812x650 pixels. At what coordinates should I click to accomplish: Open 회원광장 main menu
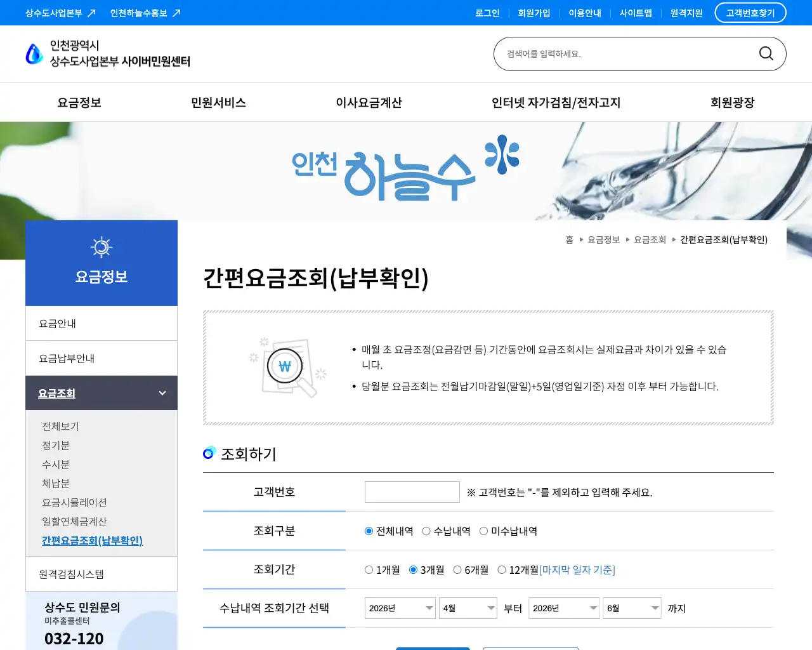(732, 102)
